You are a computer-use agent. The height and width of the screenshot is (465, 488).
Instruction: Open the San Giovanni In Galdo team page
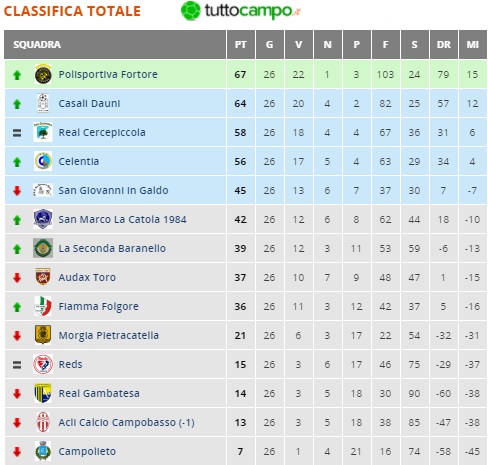pyautogui.click(x=113, y=190)
